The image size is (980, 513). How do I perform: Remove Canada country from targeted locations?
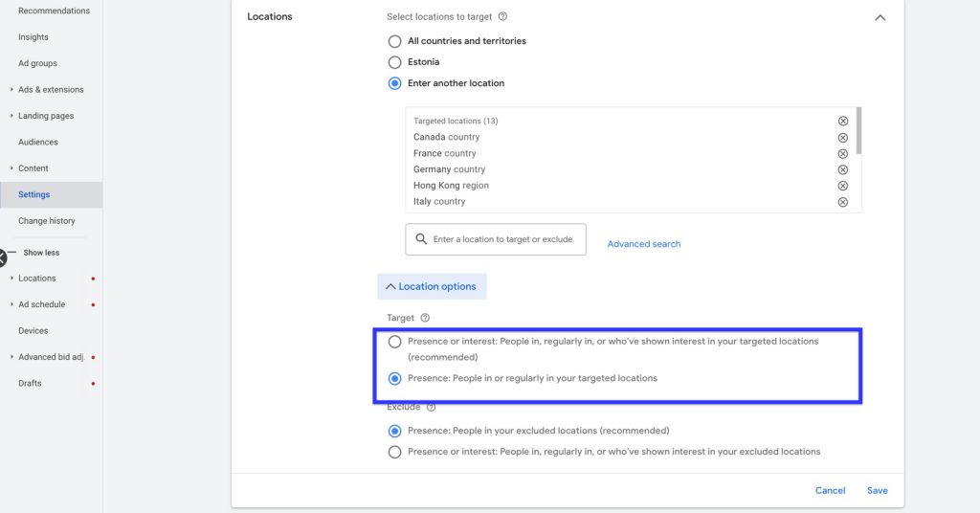(842, 138)
